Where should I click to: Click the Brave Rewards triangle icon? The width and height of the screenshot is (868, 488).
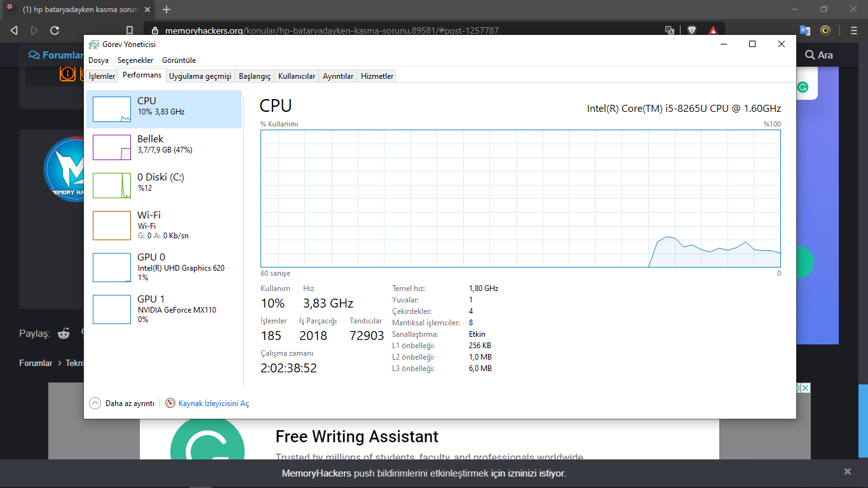(713, 30)
